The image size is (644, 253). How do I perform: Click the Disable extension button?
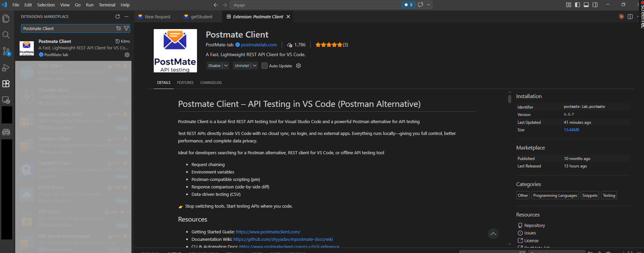[214, 66]
